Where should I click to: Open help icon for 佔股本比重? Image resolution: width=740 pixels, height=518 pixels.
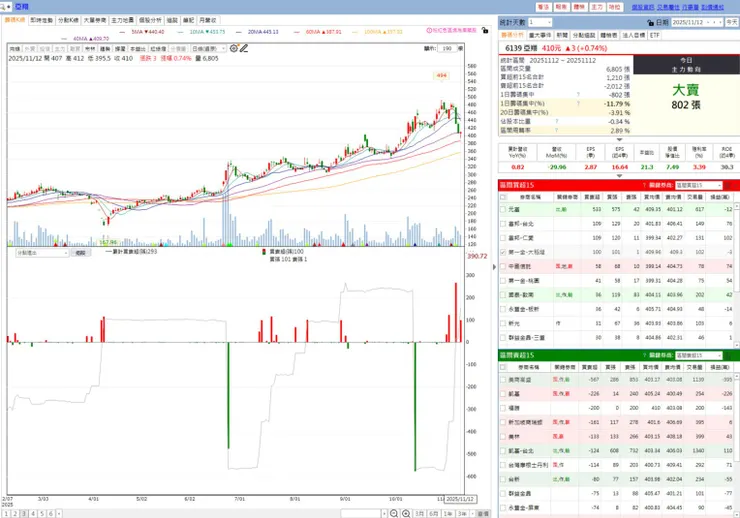pos(556,121)
